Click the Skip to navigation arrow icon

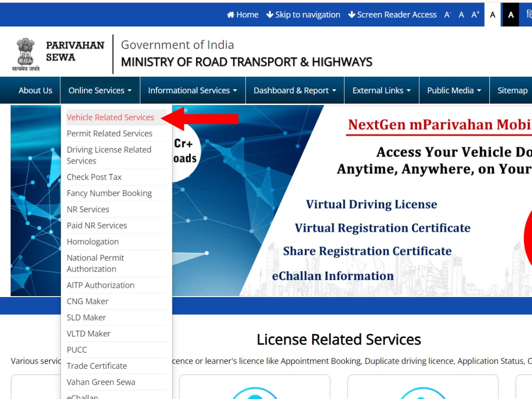269,14
